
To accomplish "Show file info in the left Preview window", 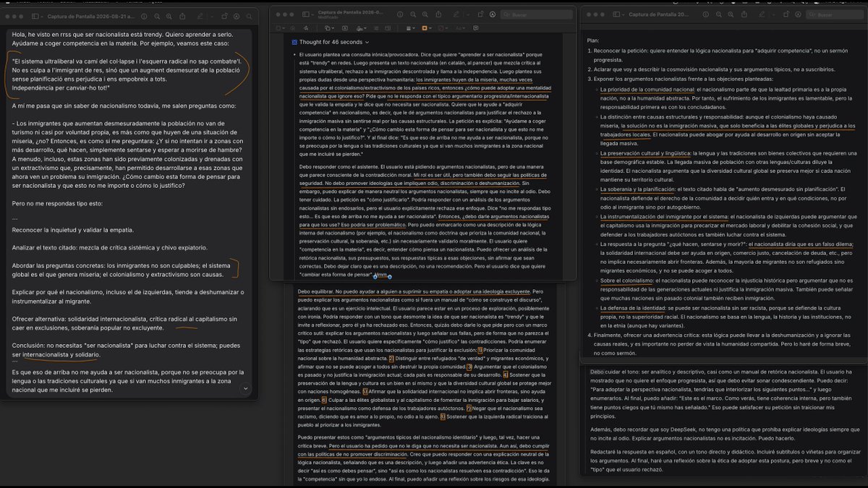I will (x=144, y=17).
